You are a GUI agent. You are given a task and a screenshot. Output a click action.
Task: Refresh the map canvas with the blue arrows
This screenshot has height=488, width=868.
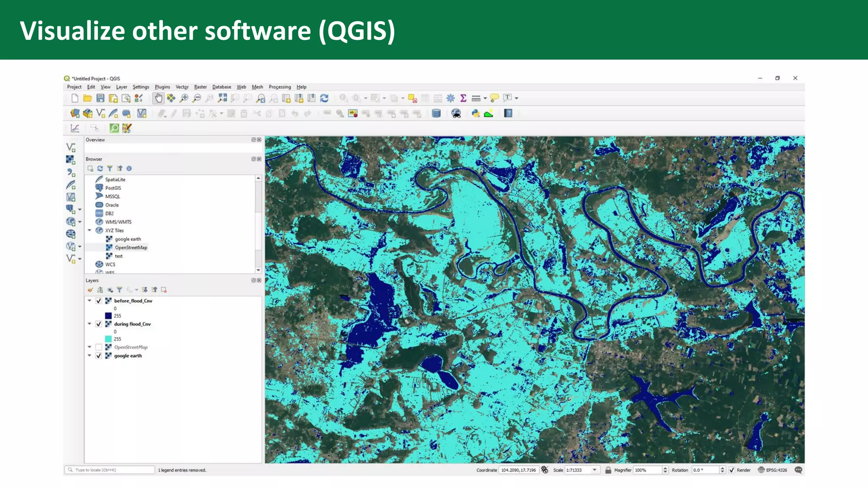[x=324, y=98]
